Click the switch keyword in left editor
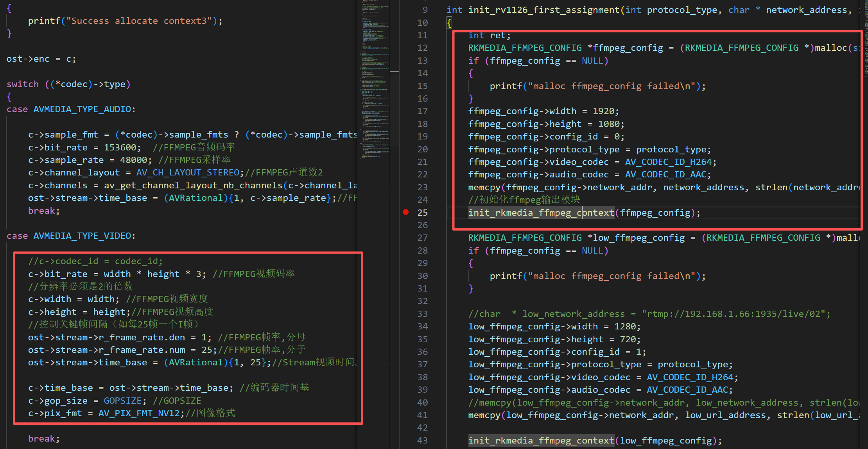Screen dimensions: 868x449 tap(23, 84)
